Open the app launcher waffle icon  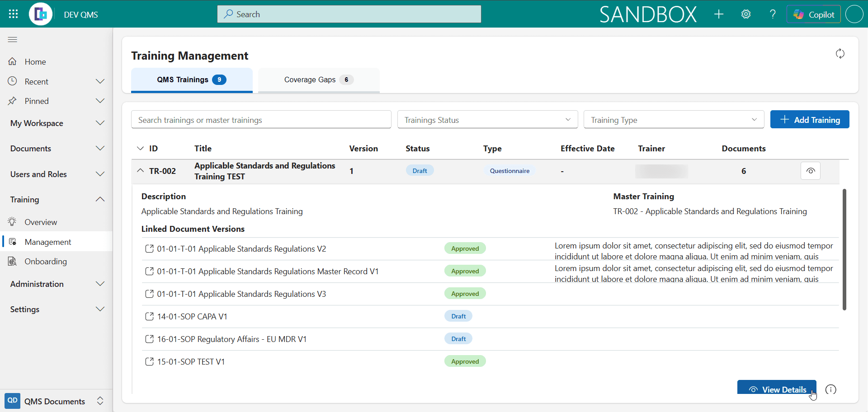tap(13, 14)
